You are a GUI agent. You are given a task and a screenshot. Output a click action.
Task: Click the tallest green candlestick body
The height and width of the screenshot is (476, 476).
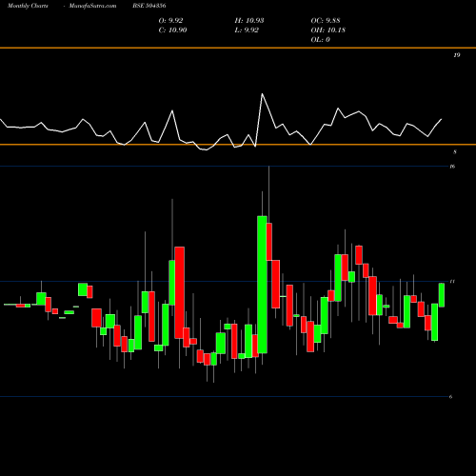click(x=262, y=285)
